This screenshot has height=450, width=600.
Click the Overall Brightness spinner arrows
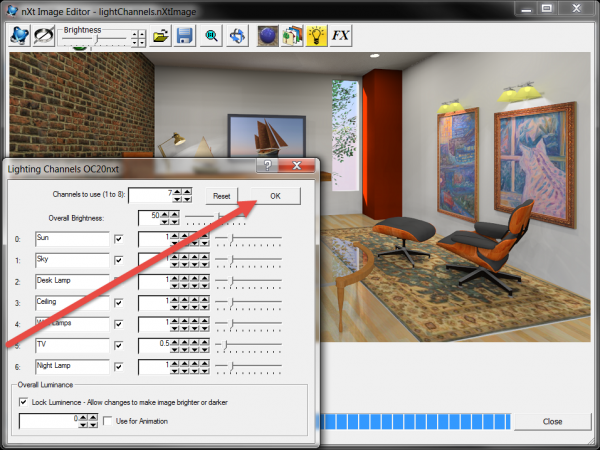pyautogui.click(x=169, y=218)
